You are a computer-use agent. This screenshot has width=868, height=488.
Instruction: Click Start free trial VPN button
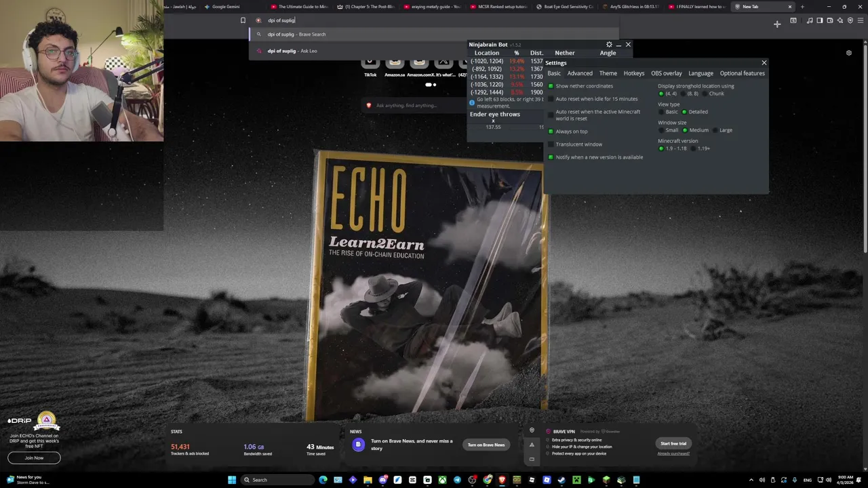[x=673, y=443]
